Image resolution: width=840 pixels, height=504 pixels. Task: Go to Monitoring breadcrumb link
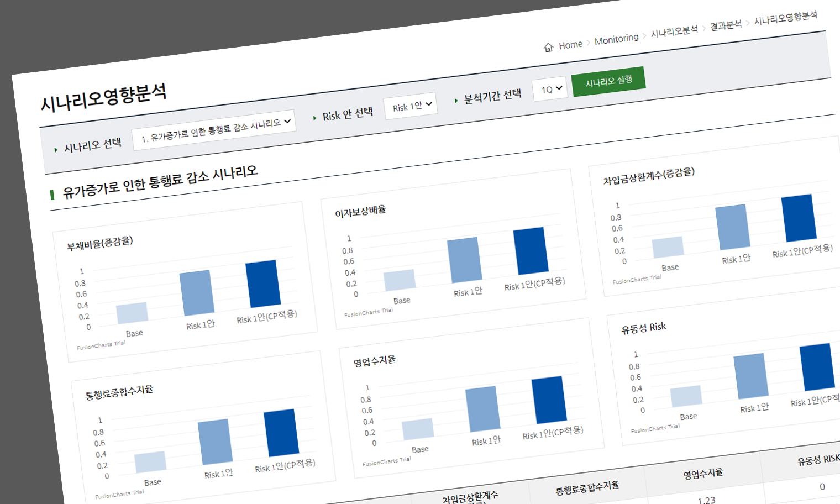click(x=616, y=39)
